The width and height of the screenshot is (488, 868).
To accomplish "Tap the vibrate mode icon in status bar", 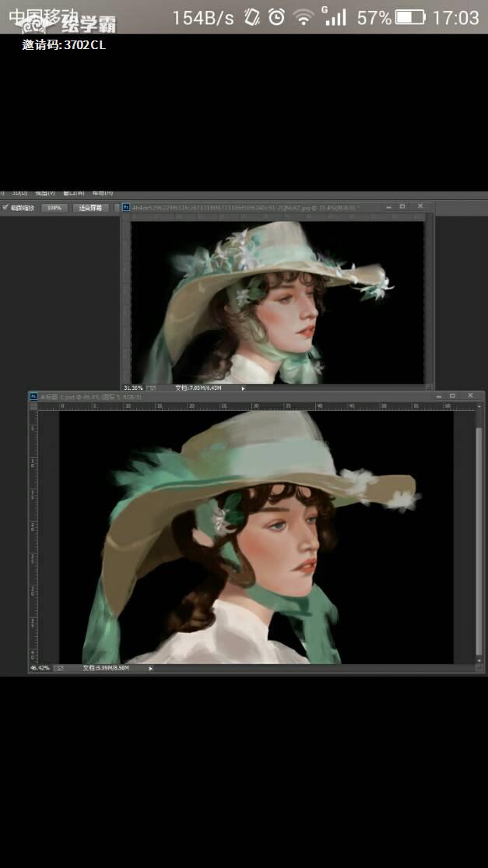I will 252,17.
